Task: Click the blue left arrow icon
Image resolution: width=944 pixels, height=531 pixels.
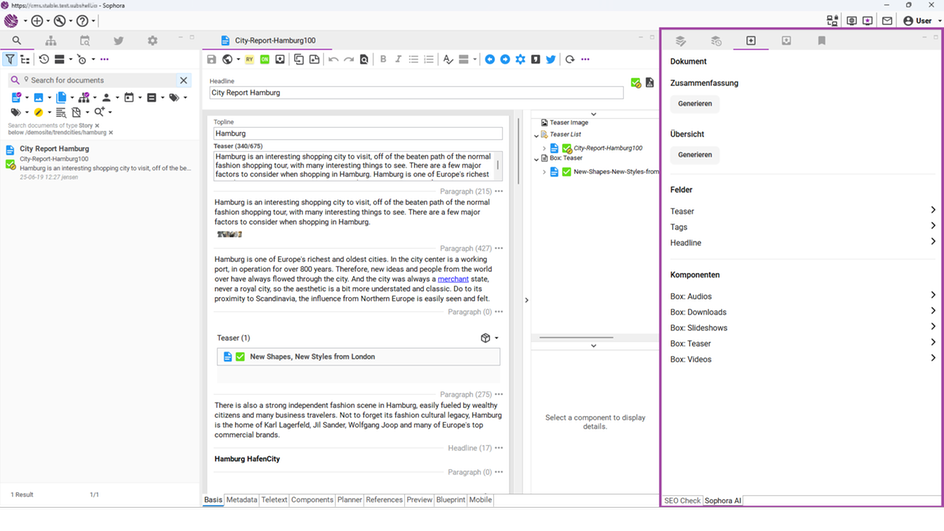Action: point(489,59)
